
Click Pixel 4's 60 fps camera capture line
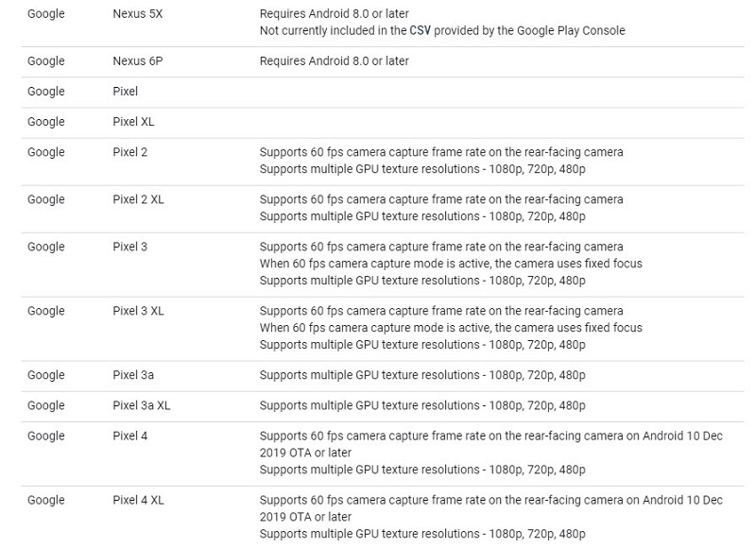point(490,436)
